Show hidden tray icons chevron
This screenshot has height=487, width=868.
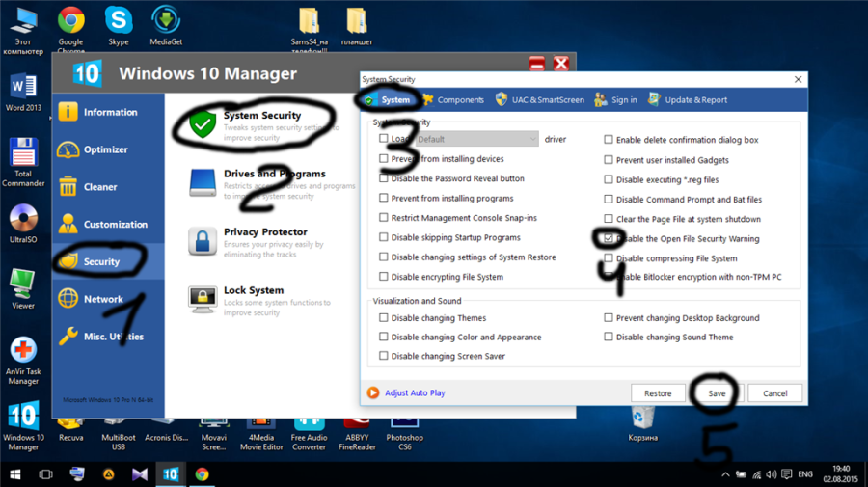click(725, 474)
